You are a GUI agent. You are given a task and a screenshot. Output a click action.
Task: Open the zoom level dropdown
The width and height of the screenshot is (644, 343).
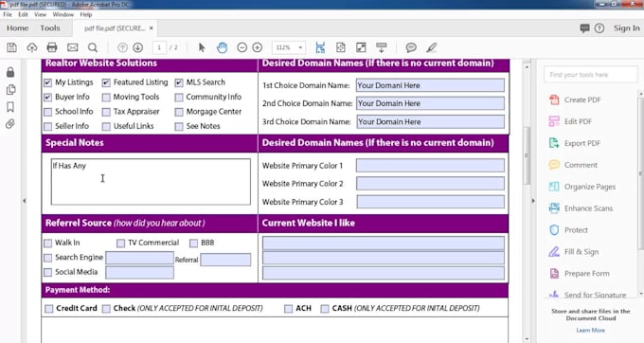[x=300, y=47]
